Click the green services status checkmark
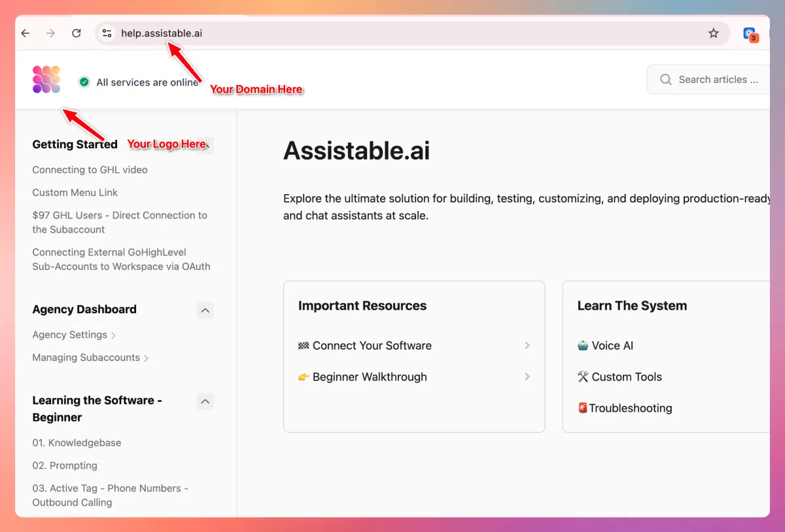The image size is (785, 532). tap(84, 82)
